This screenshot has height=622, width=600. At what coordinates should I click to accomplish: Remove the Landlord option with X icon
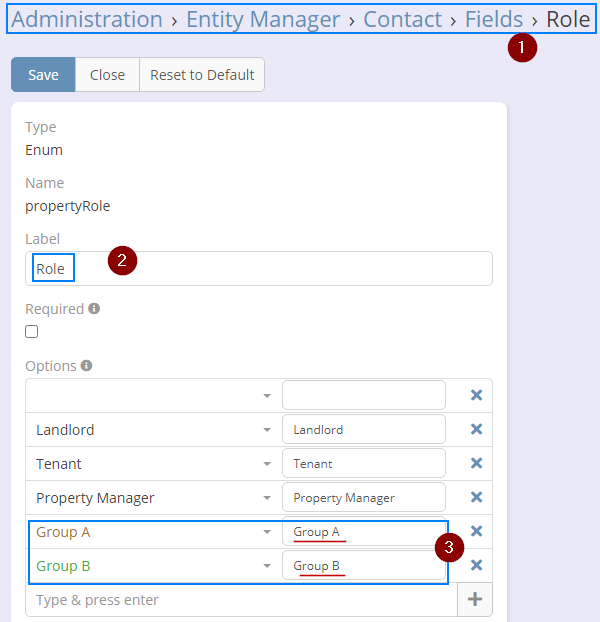pos(476,429)
